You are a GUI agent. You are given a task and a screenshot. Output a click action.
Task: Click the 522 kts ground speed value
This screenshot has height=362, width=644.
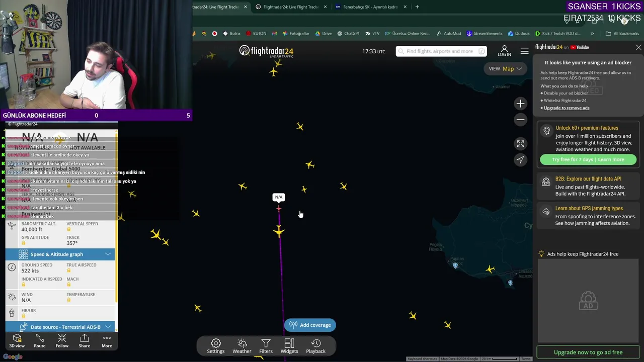(x=30, y=271)
